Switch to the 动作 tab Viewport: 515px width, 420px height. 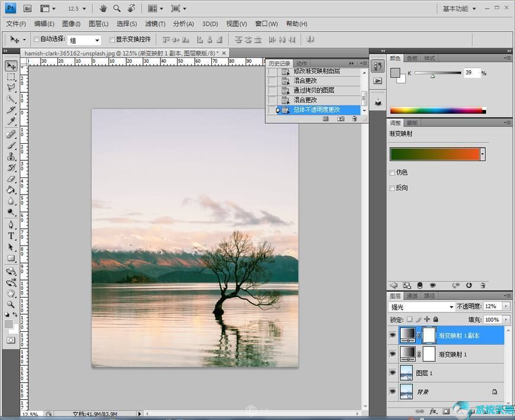[301, 63]
